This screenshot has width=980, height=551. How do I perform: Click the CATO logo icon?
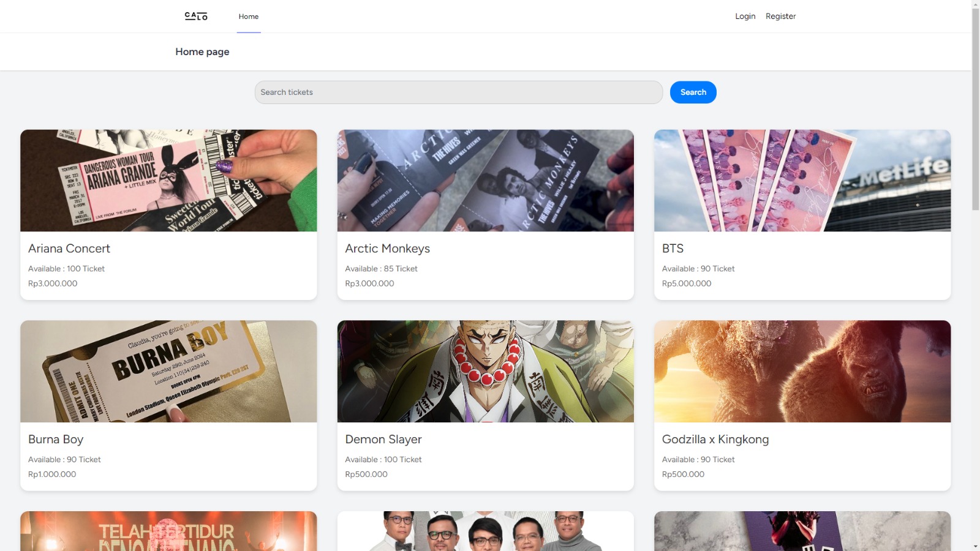coord(196,16)
